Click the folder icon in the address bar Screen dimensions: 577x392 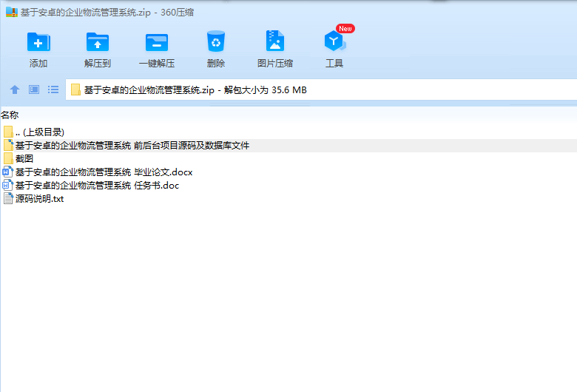point(75,89)
